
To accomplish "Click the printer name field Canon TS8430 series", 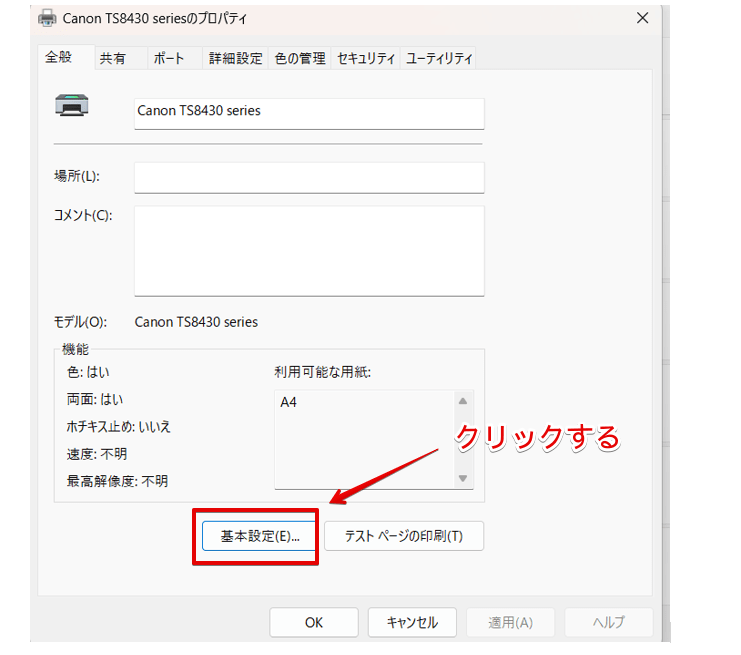I will (309, 113).
